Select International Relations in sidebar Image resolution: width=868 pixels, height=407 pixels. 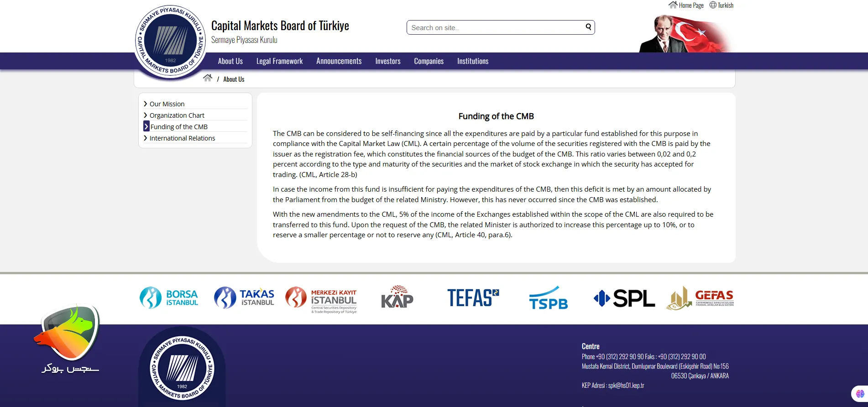[182, 138]
